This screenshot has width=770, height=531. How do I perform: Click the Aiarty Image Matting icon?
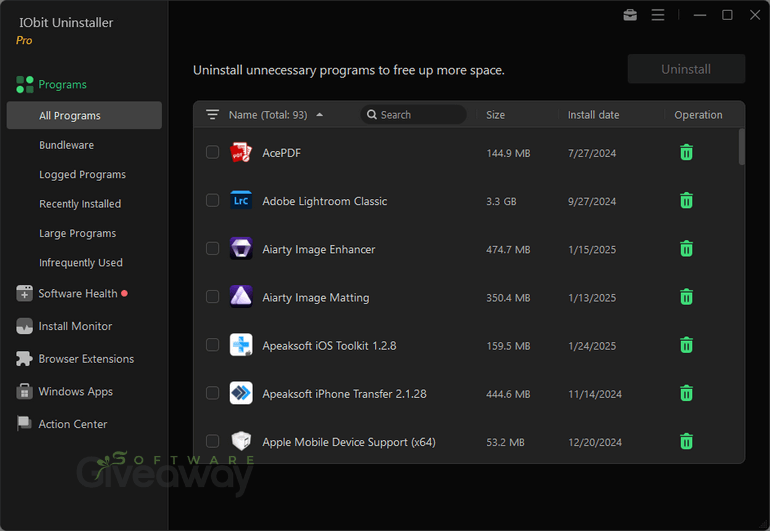pyautogui.click(x=241, y=297)
